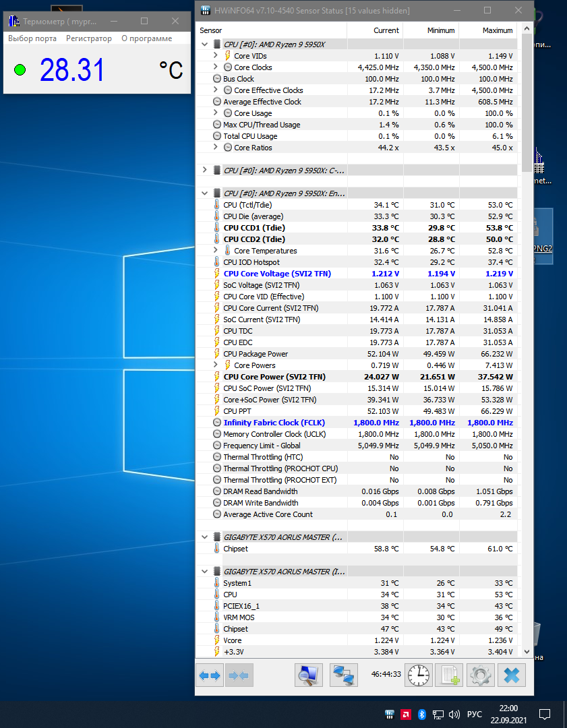This screenshot has width=567, height=728.
Task: Collapse the first GIGABYTE X570 AORUS MASTER group above Chipset 58.8 °C
Action: (x=204, y=537)
